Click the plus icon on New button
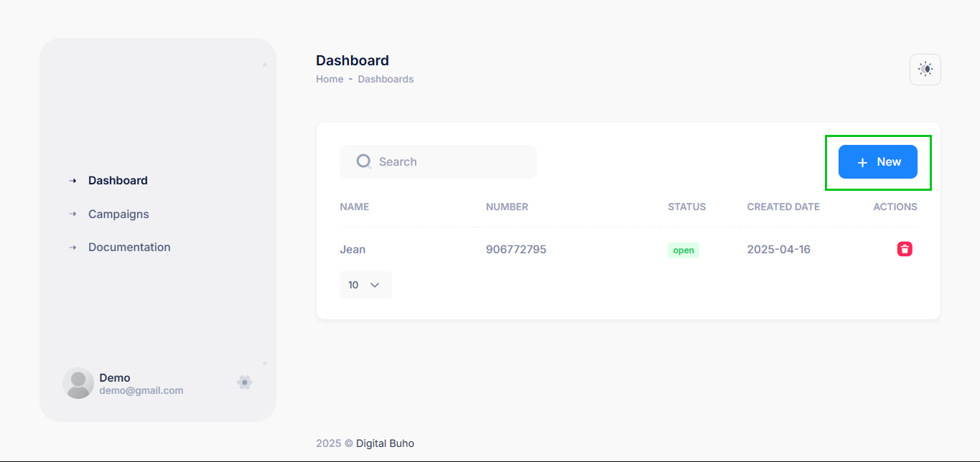980x462 pixels. click(862, 163)
